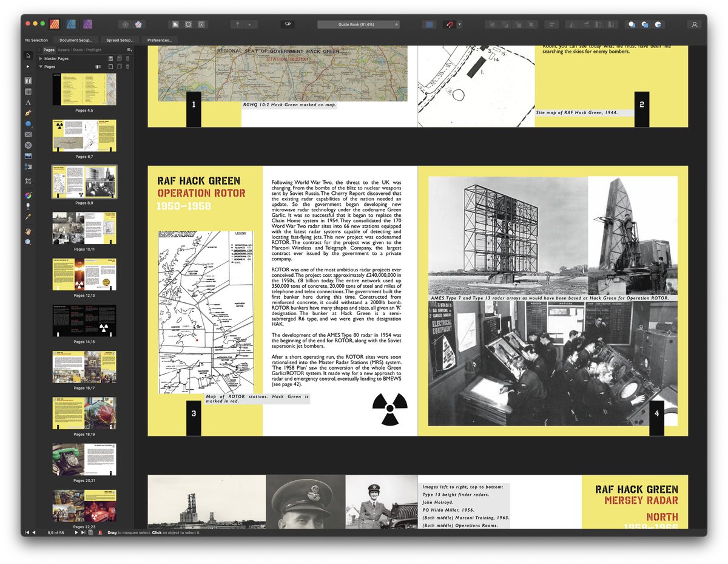Click the Spread Setup button

pyautogui.click(x=120, y=40)
